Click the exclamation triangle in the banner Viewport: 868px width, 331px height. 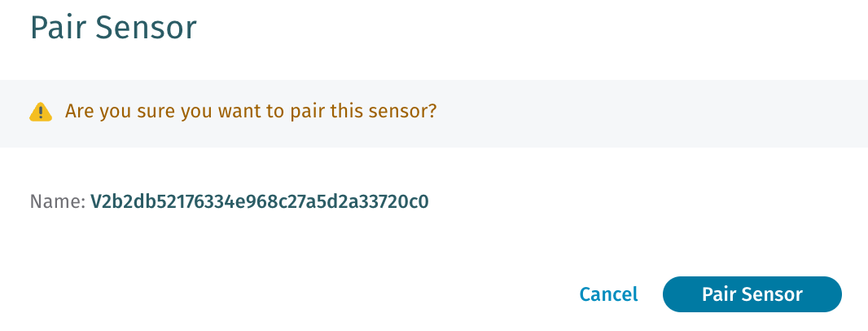click(x=41, y=112)
